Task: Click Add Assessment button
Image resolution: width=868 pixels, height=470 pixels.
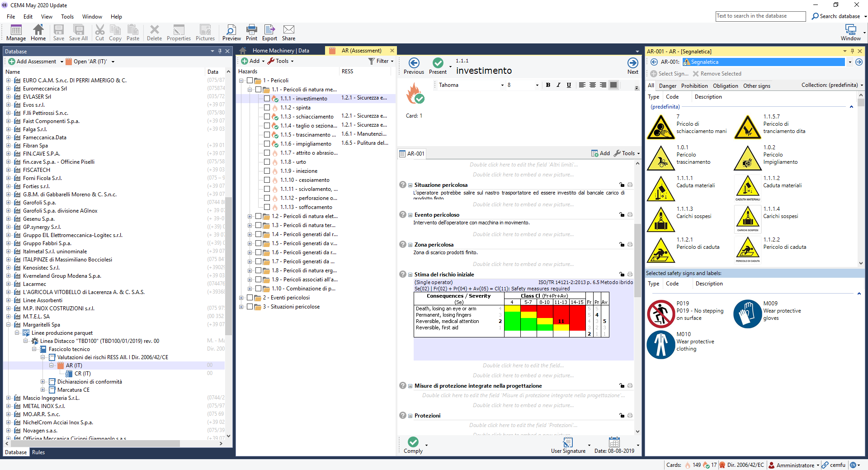Action: point(32,62)
